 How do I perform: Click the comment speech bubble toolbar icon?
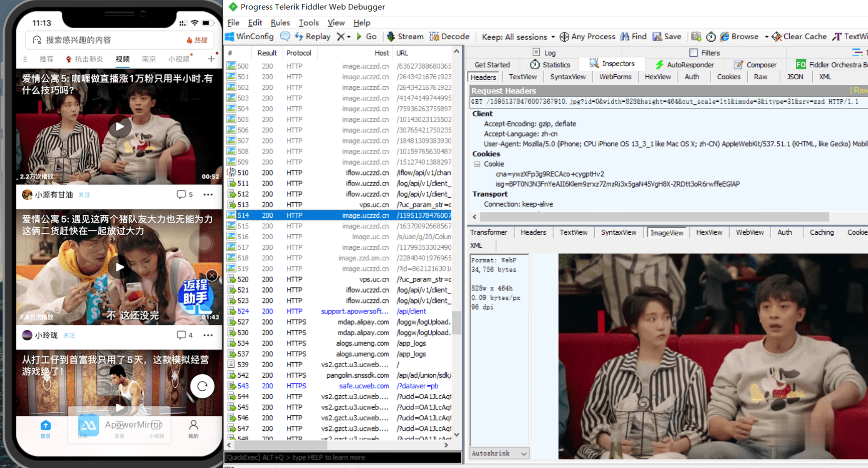click(285, 36)
